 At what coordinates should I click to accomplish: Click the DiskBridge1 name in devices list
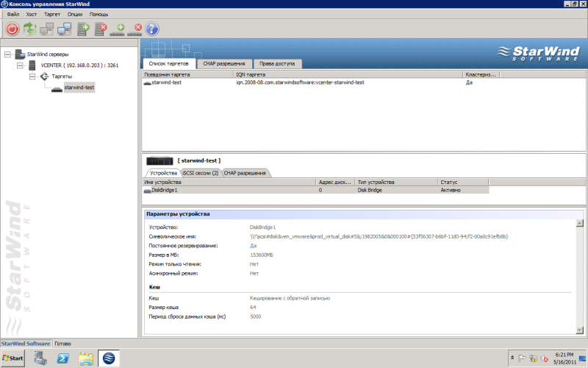click(164, 191)
